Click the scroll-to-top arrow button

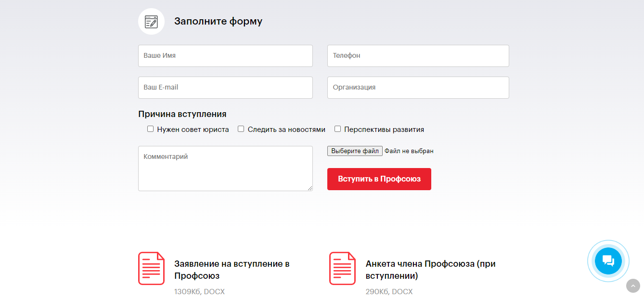coord(633,286)
